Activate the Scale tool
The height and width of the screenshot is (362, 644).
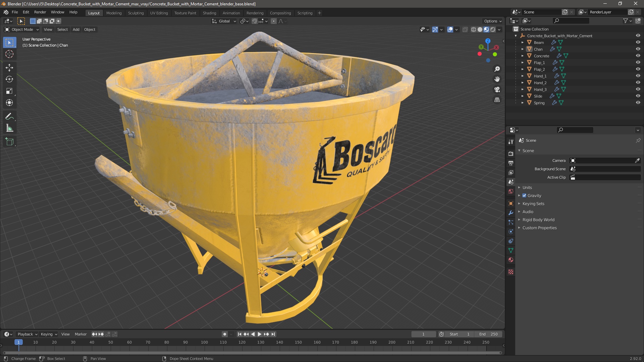[x=9, y=91]
